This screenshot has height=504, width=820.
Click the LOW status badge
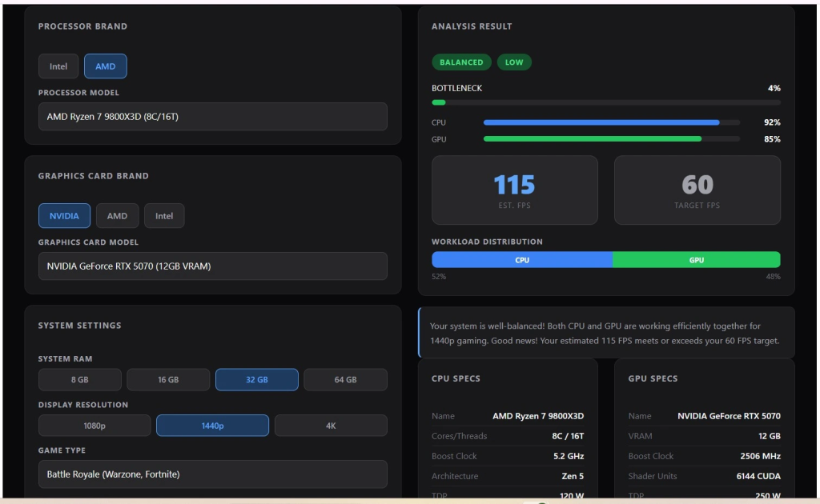pyautogui.click(x=514, y=62)
